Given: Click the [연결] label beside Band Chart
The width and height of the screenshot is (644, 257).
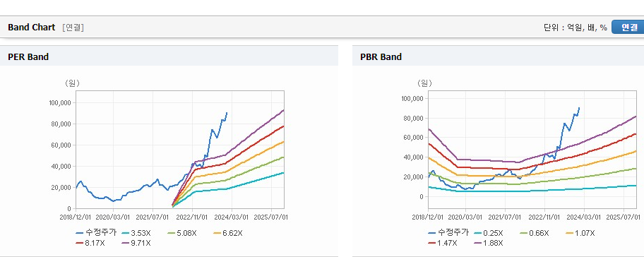Looking at the screenshot, I should click(73, 28).
